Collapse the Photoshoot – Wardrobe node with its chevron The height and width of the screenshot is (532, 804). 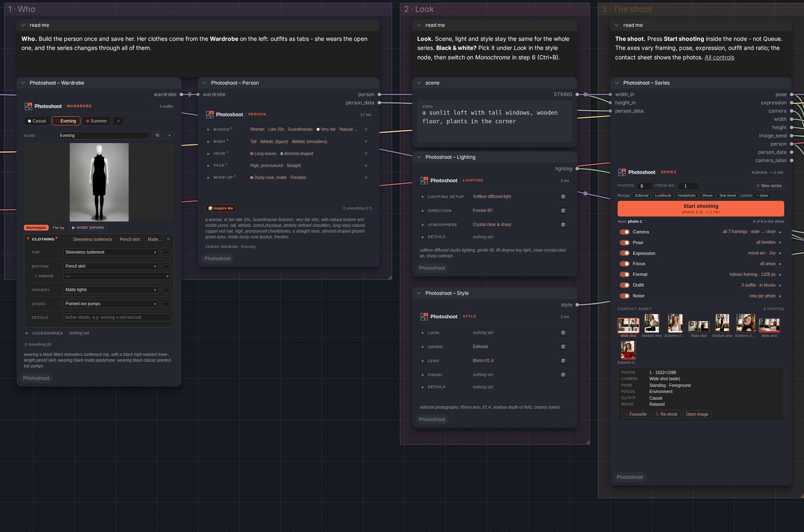pos(23,83)
